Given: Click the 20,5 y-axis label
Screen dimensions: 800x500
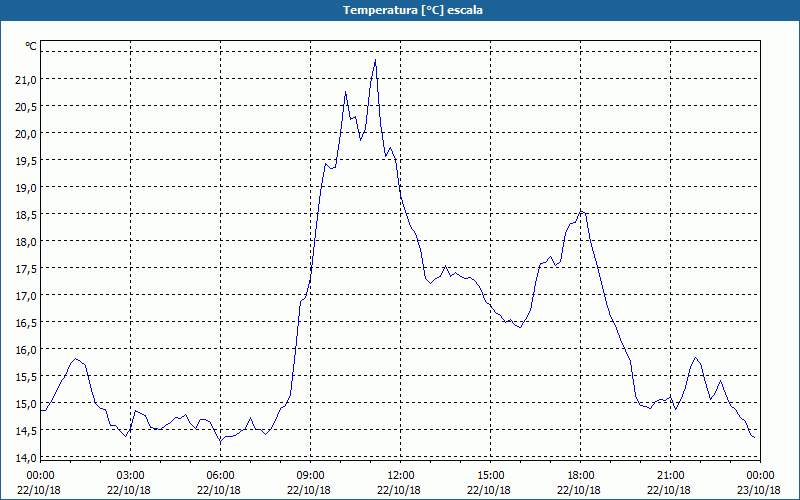Looking at the screenshot, I should [x=28, y=106].
